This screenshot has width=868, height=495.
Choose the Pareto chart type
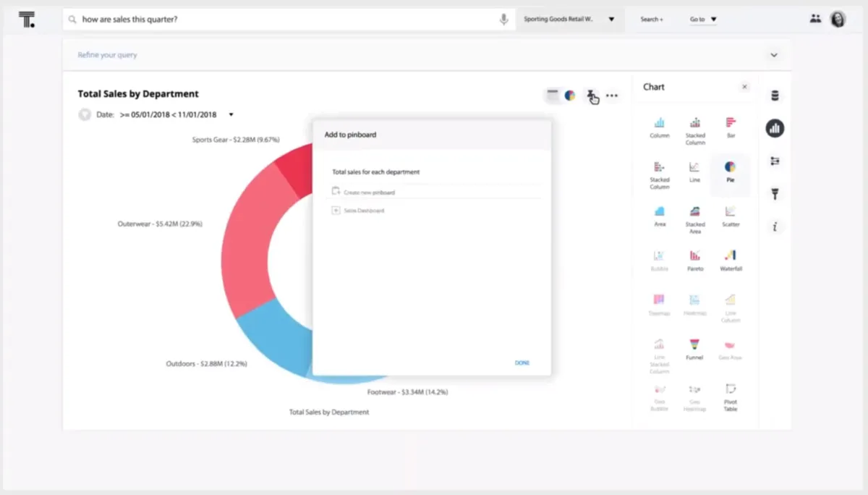pos(694,260)
